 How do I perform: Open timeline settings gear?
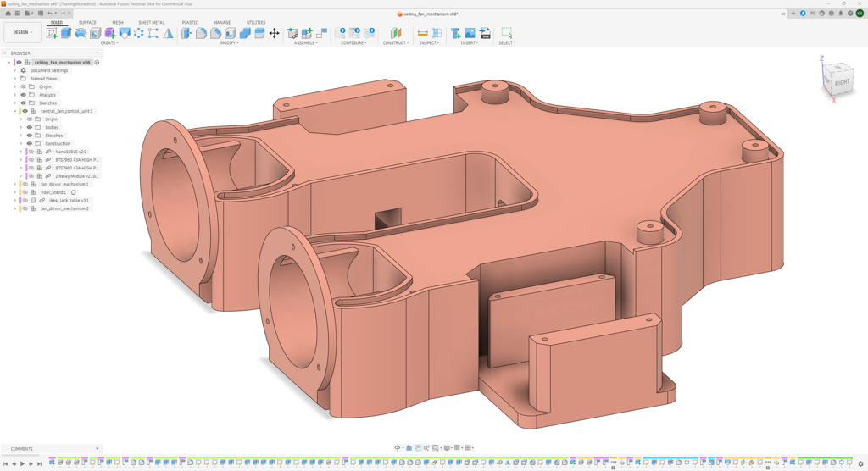click(860, 464)
